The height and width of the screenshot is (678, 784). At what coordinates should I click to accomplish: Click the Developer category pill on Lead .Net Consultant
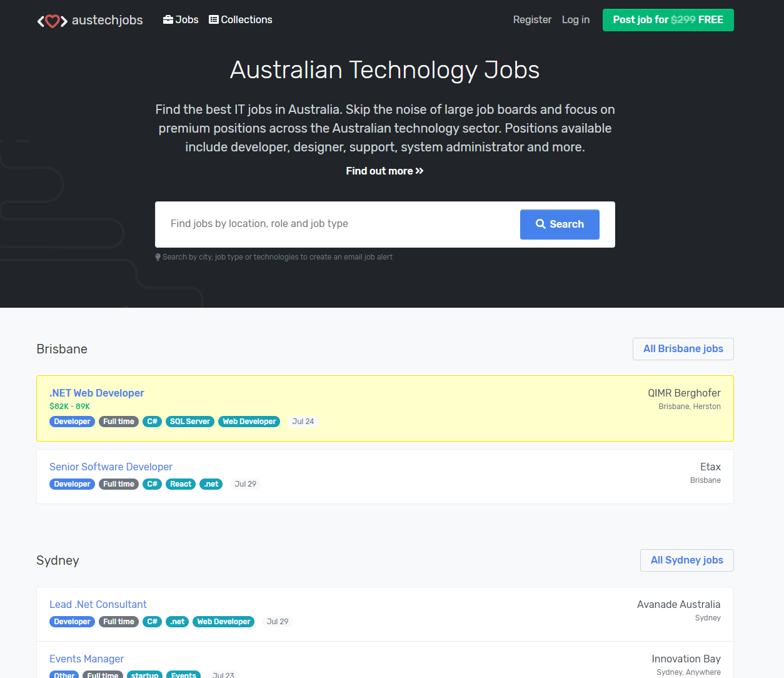click(72, 621)
